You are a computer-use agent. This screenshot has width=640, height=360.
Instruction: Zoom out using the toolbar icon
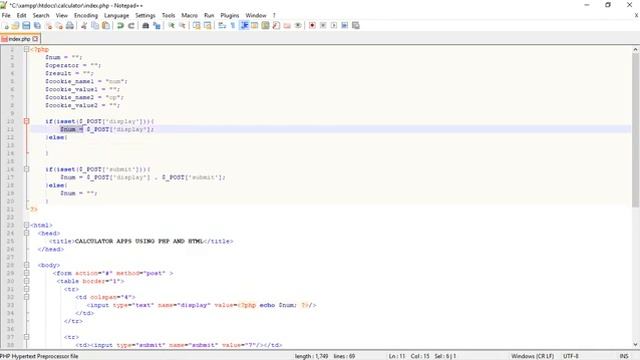(182, 26)
